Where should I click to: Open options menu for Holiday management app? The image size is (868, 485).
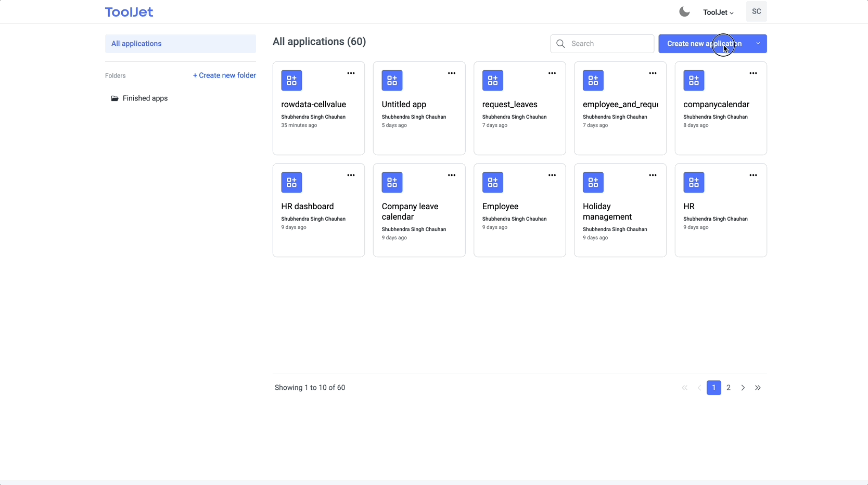(x=653, y=175)
